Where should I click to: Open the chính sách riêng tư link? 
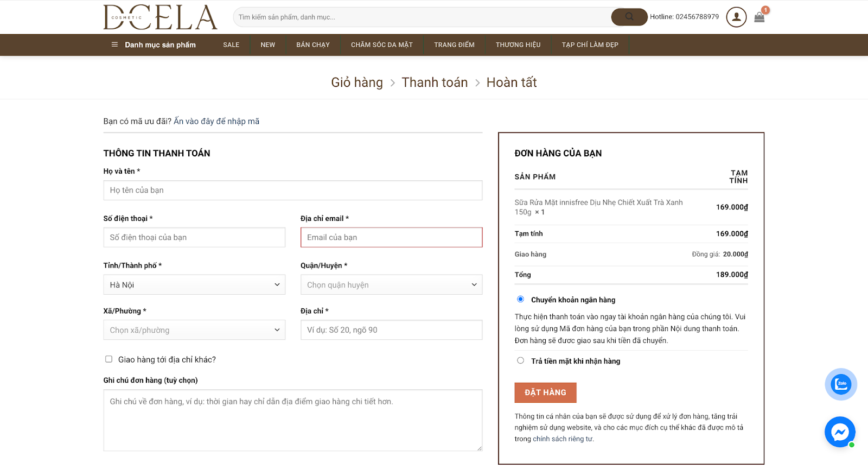[x=563, y=439]
